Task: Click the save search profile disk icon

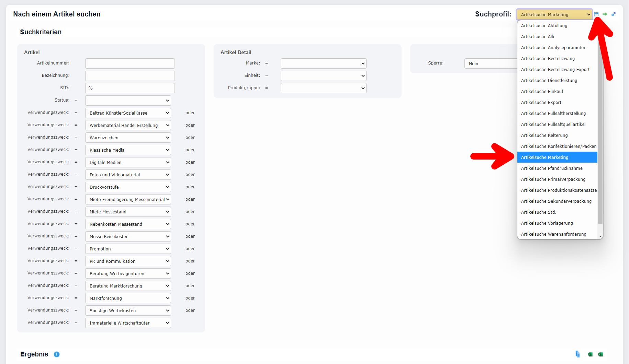Action: tap(596, 14)
